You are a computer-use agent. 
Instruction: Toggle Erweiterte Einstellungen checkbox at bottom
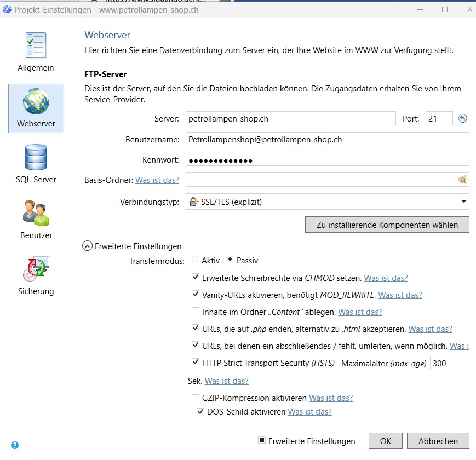click(x=262, y=441)
